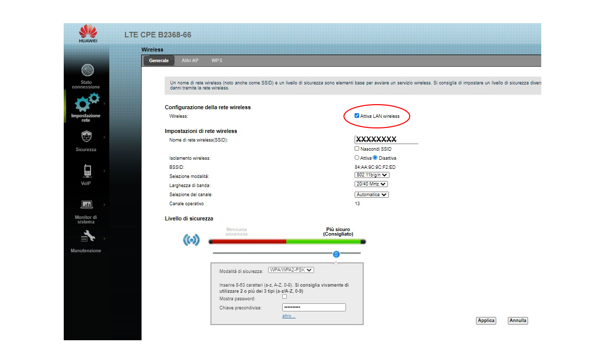607x364 pixels.
Task: Click the Wireless page heading
Action: point(152,50)
